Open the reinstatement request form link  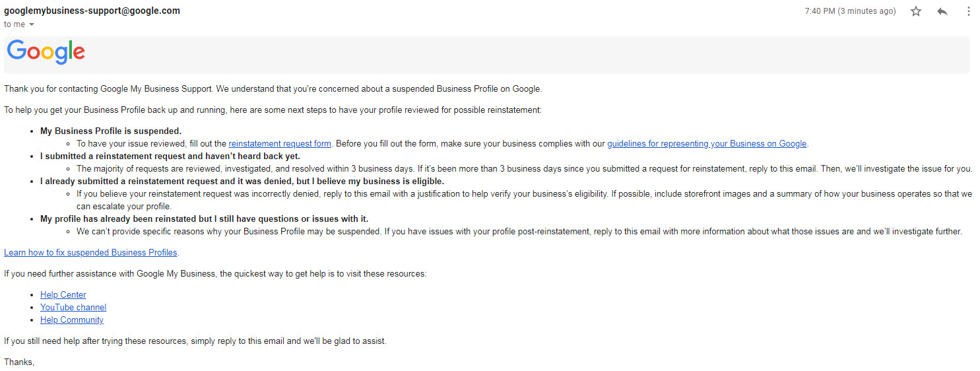point(280,143)
